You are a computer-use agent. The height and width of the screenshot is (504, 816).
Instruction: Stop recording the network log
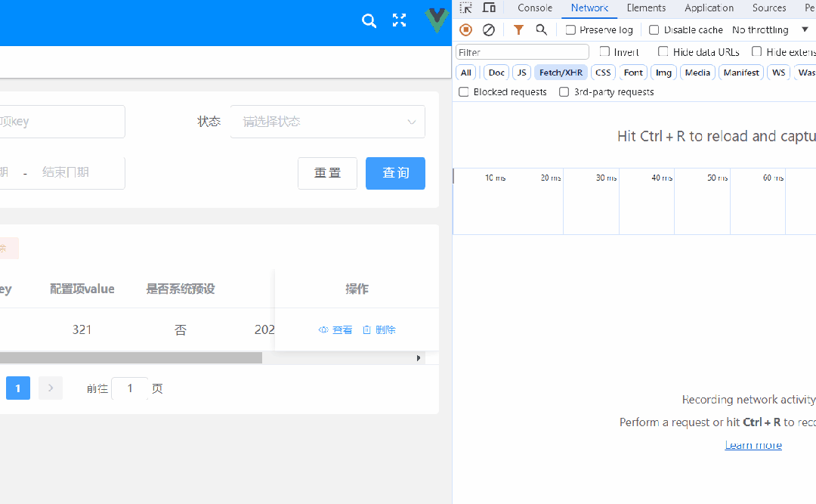(466, 29)
